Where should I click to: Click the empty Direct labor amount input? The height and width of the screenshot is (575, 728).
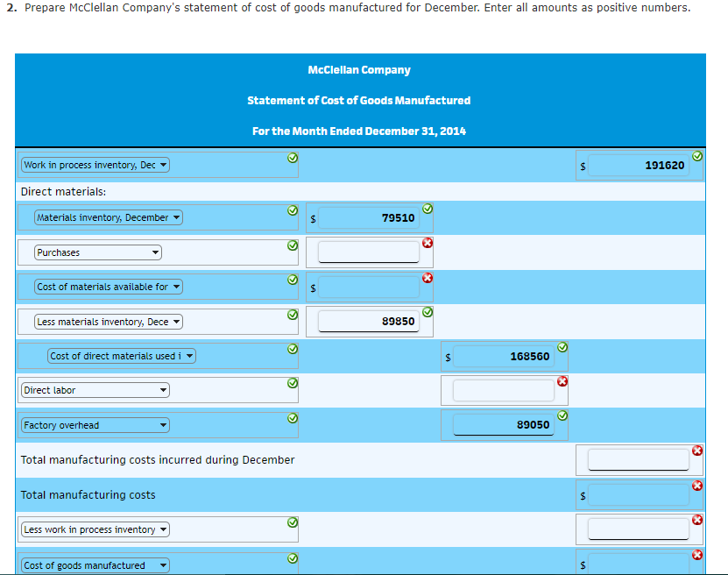click(x=504, y=389)
